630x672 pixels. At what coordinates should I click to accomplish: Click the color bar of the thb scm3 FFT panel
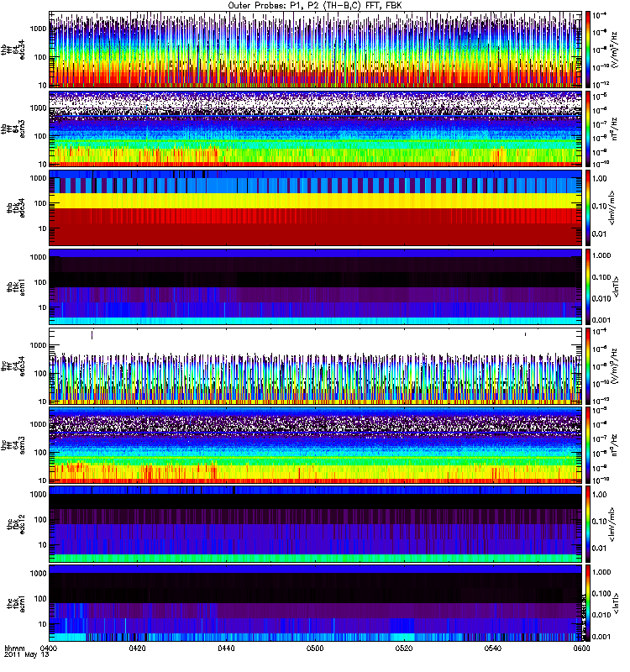pos(588,129)
